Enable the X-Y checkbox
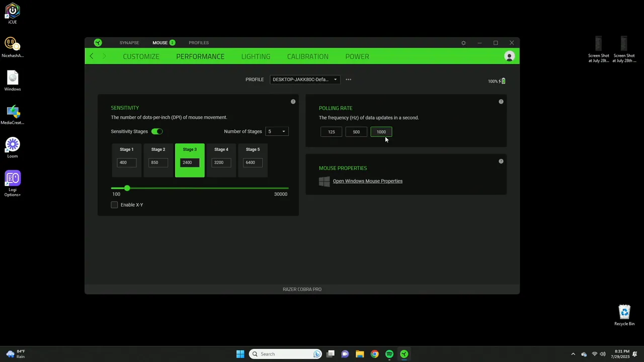The height and width of the screenshot is (362, 644). [x=114, y=205]
